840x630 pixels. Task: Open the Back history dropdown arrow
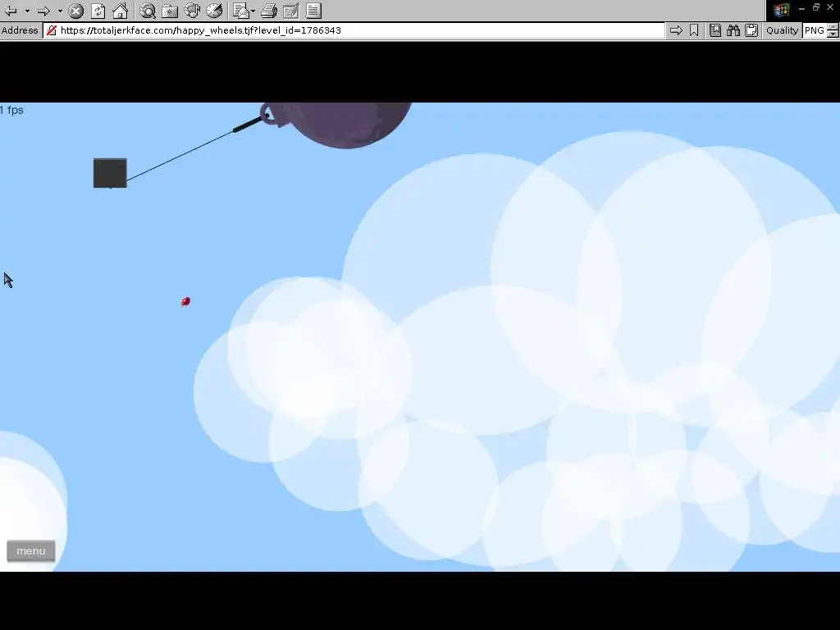click(27, 11)
